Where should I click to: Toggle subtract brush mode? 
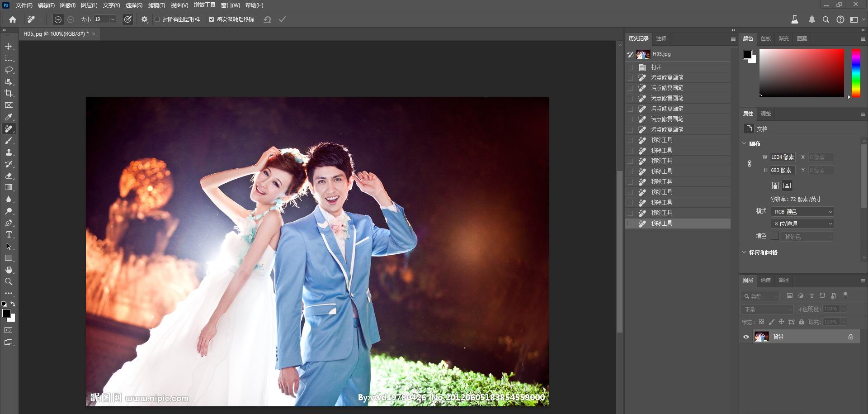pyautogui.click(x=71, y=19)
